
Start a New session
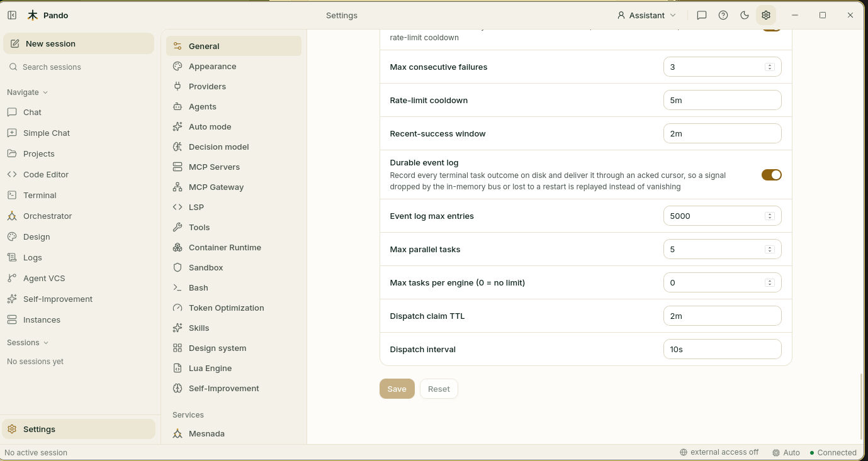click(79, 43)
